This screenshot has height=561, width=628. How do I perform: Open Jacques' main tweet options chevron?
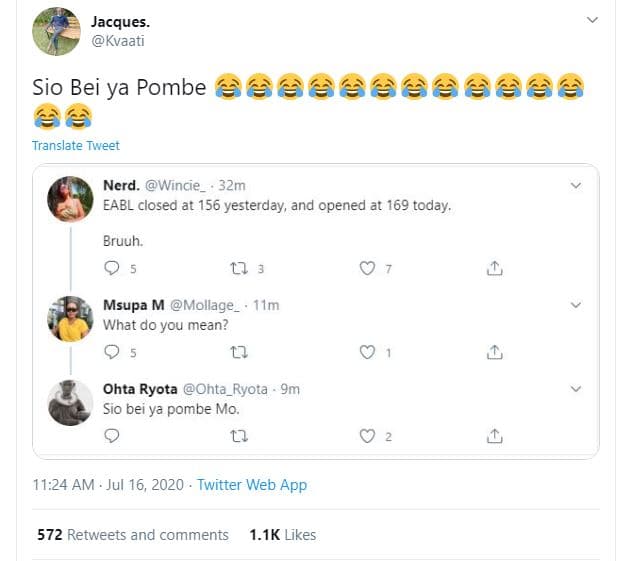coord(592,20)
